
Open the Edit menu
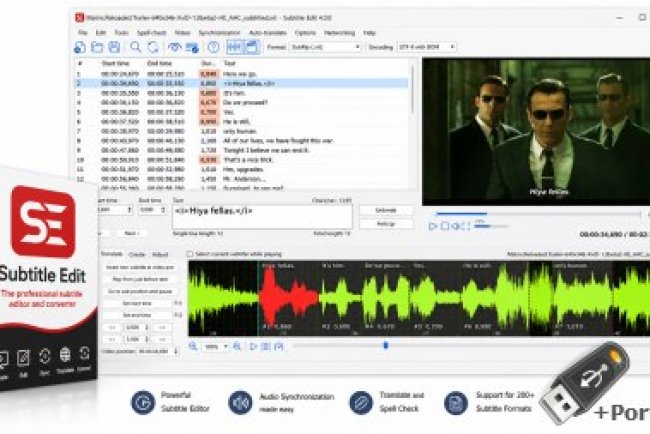101,33
